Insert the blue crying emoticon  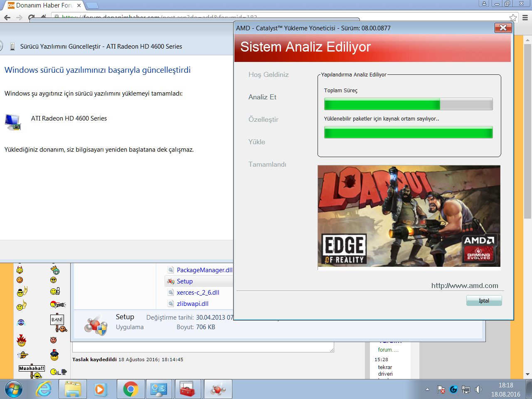(x=21, y=323)
